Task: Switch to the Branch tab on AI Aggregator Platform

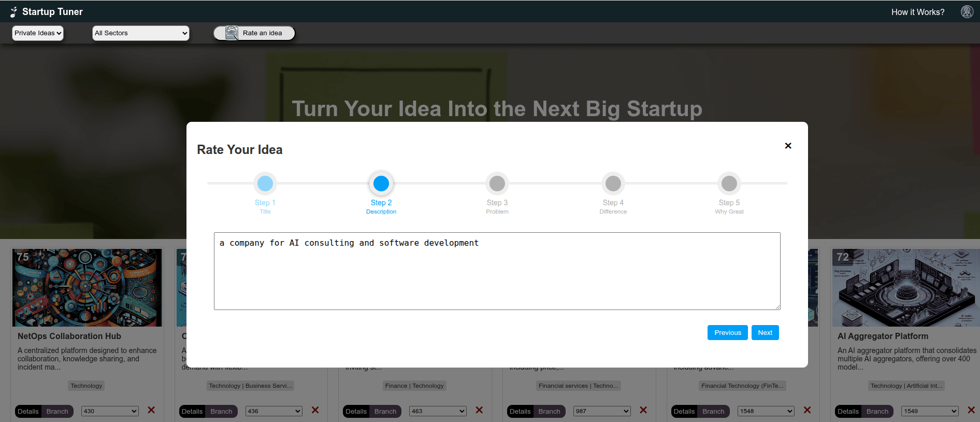Action: [x=877, y=411]
